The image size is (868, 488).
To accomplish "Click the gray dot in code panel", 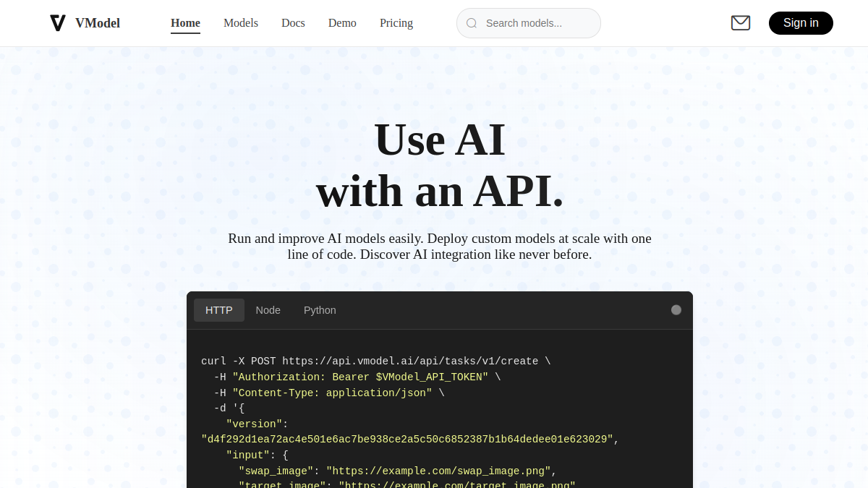I will [x=676, y=310].
